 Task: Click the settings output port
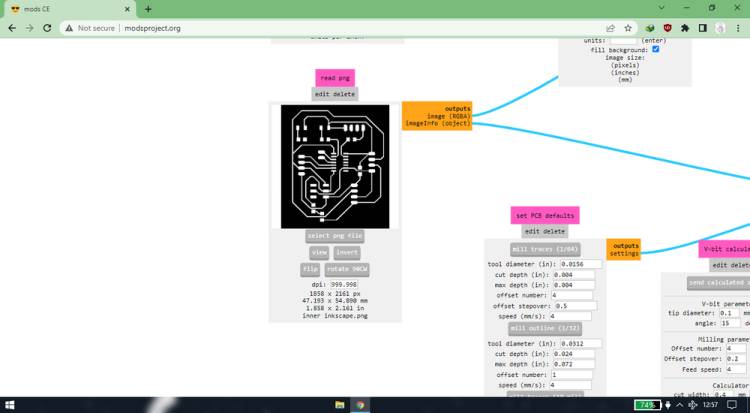[x=624, y=253]
